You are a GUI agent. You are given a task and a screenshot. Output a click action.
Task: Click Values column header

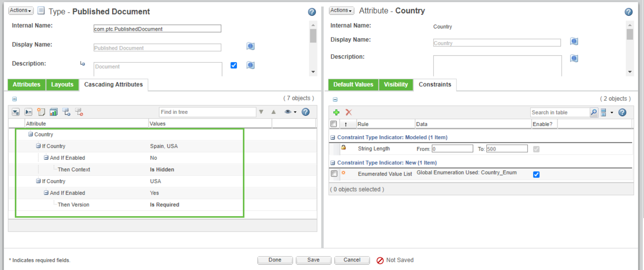point(210,124)
